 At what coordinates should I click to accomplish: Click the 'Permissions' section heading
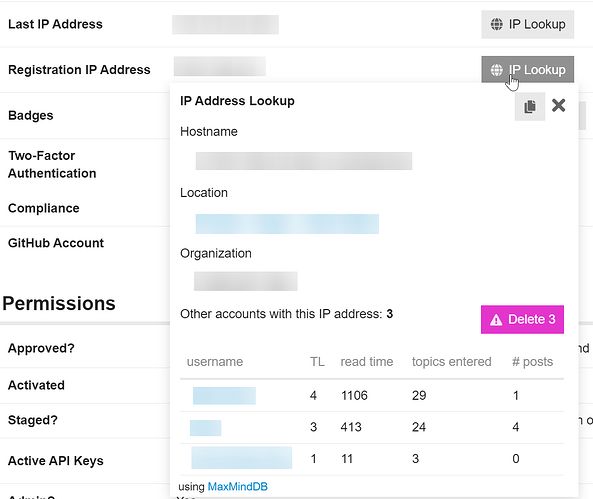[x=59, y=303]
